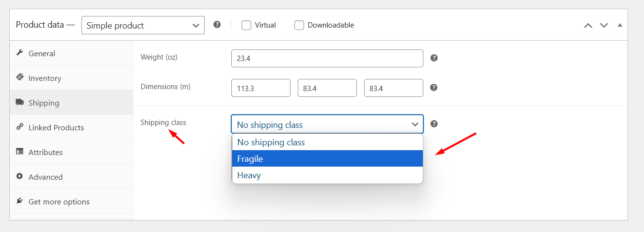
Task: Click the No shipping class select box
Action: pyautogui.click(x=327, y=124)
